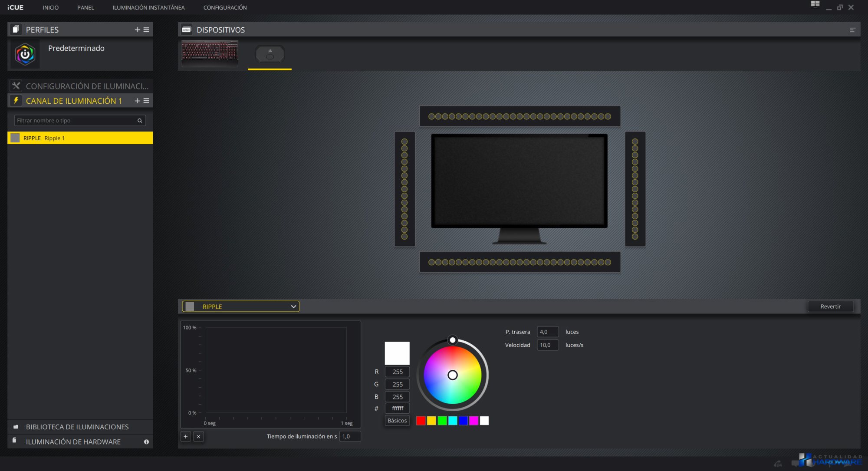Image resolution: width=868 pixels, height=471 pixels.
Task: Click the add profile plus icon
Action: point(137,30)
